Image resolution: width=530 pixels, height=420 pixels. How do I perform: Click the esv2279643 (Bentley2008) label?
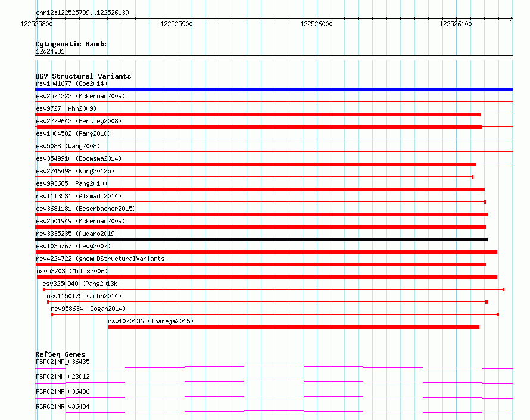click(x=79, y=121)
